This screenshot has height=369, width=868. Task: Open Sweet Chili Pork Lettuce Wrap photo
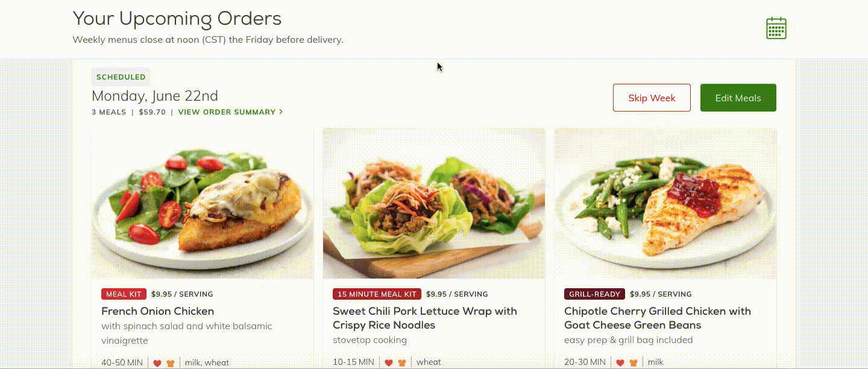[434, 203]
